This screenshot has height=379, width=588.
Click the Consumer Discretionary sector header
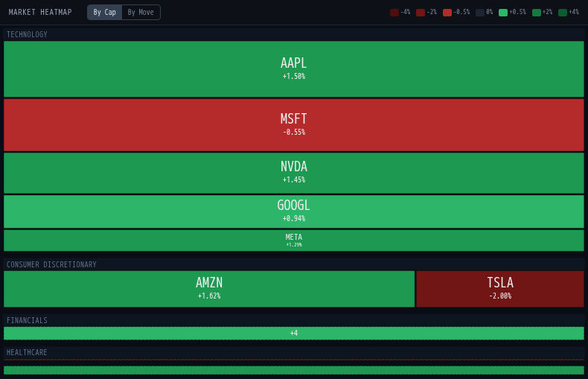(293, 264)
